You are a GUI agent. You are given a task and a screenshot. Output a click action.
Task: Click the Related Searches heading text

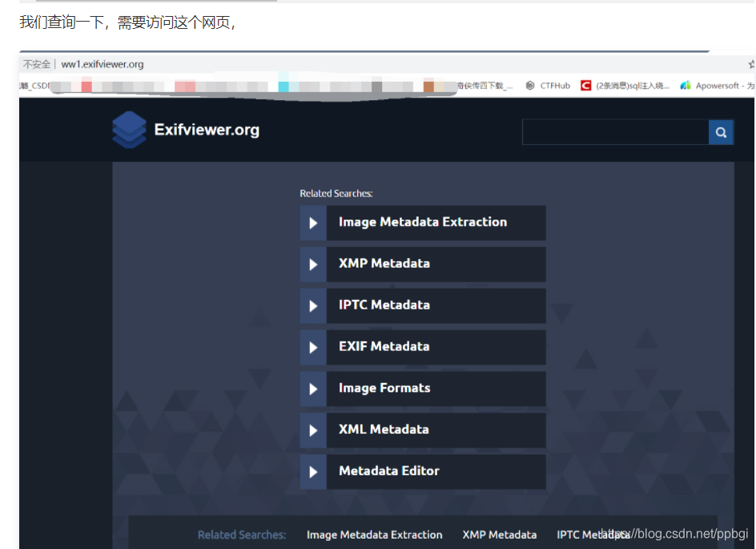(x=336, y=193)
